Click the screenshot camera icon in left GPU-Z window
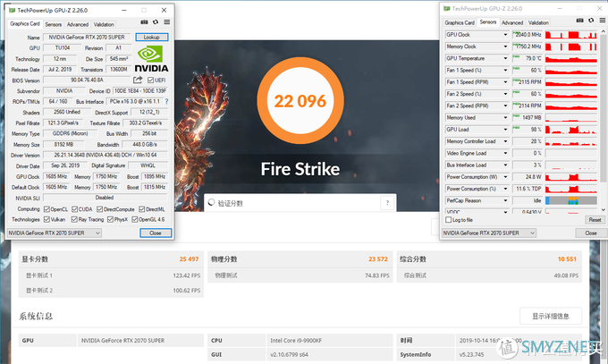Image resolution: width=608 pixels, height=364 pixels. [144, 22]
